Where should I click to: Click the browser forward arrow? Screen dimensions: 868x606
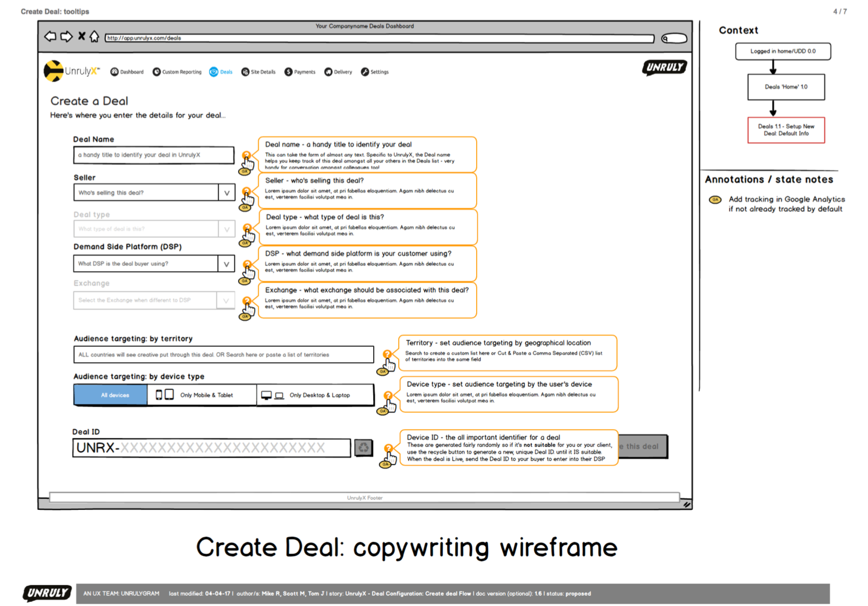[66, 36]
